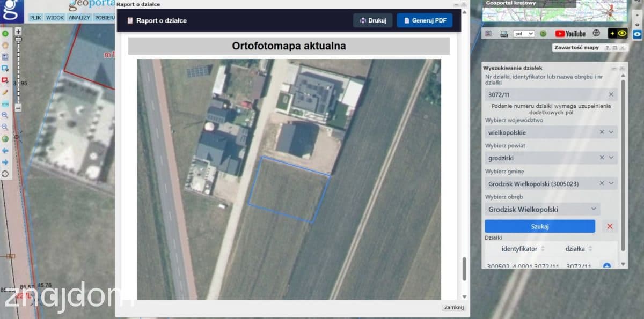Show full map extent with globe icon
Image resolution: width=644 pixels, height=319 pixels.
[5, 139]
